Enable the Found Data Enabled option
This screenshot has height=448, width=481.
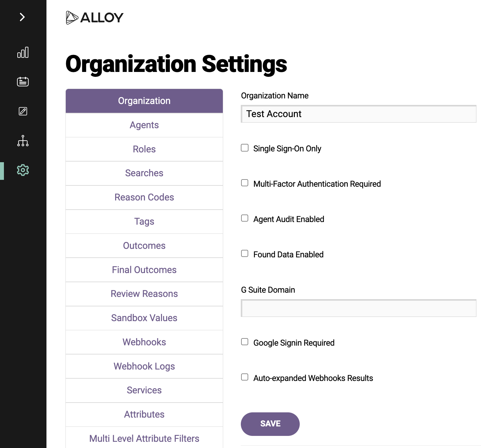245,253
